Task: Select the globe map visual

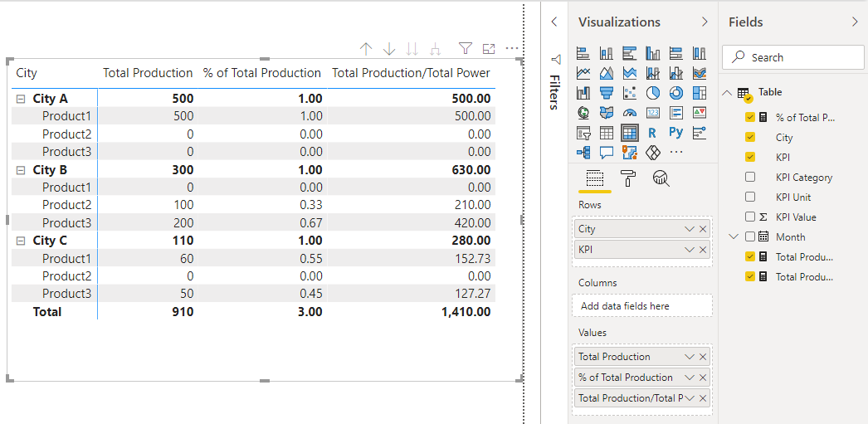Action: click(x=583, y=112)
